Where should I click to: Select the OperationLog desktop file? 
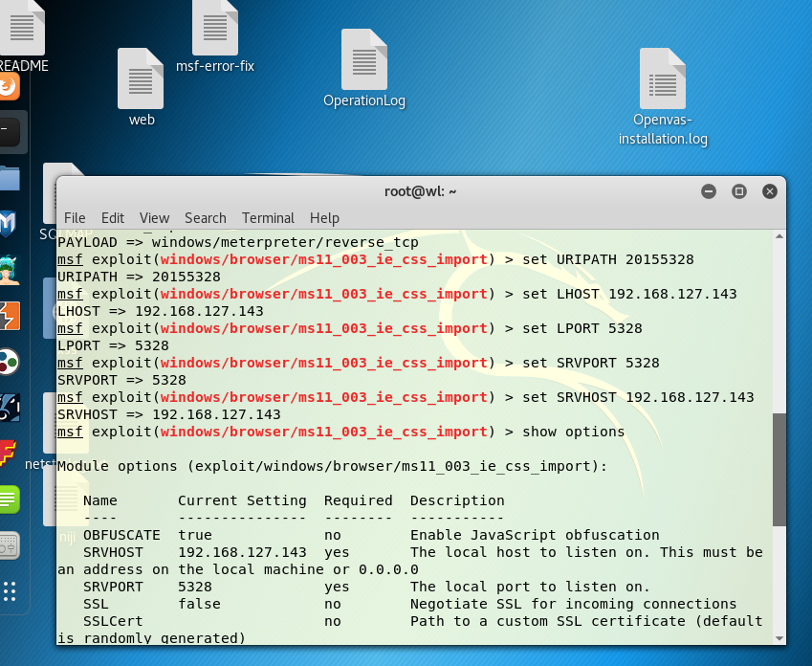[x=364, y=68]
